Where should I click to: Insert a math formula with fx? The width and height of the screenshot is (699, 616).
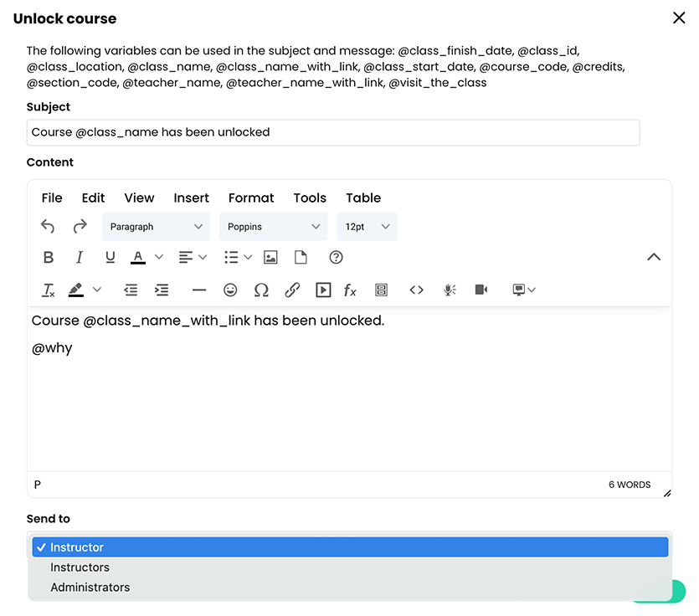click(x=349, y=290)
